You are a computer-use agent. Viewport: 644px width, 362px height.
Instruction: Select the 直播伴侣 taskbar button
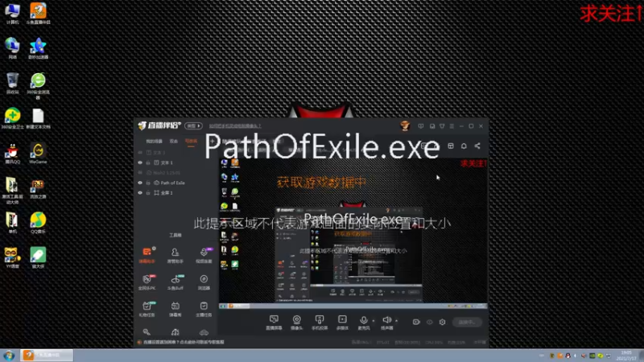[47, 355]
